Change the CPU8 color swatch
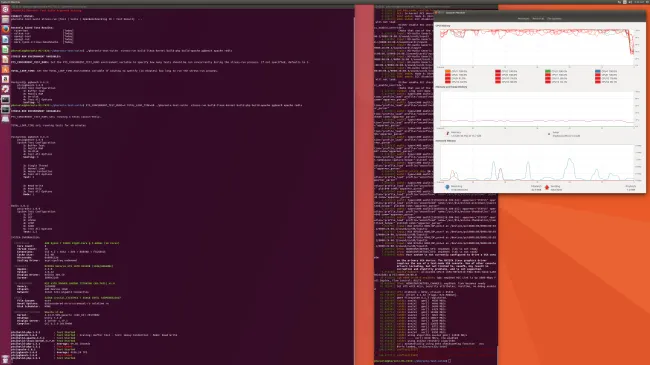The width and height of the screenshot is (650, 365). click(x=598, y=75)
